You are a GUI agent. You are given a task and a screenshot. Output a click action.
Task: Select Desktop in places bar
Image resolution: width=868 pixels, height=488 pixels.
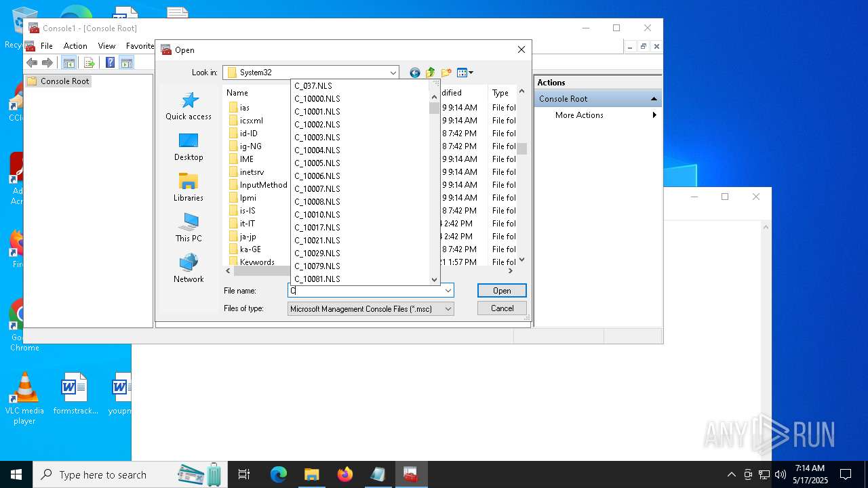(x=189, y=147)
